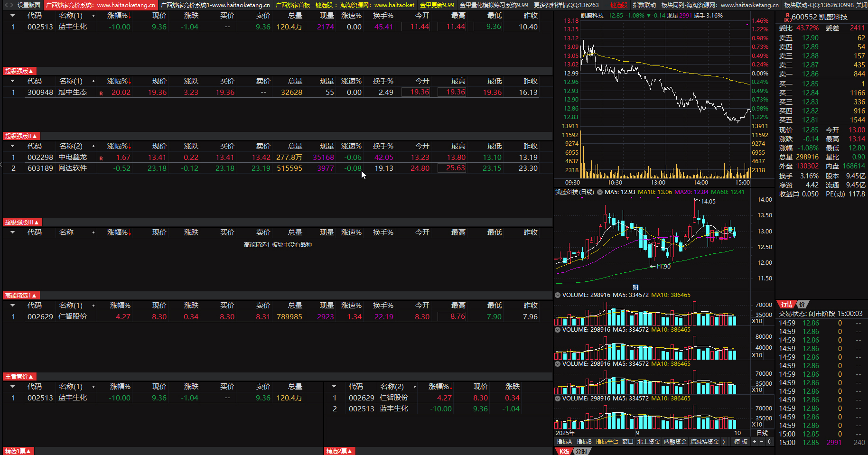The image size is (868, 455).
Task: Click the 0 reset icon beside 模板
Action: click(769, 442)
